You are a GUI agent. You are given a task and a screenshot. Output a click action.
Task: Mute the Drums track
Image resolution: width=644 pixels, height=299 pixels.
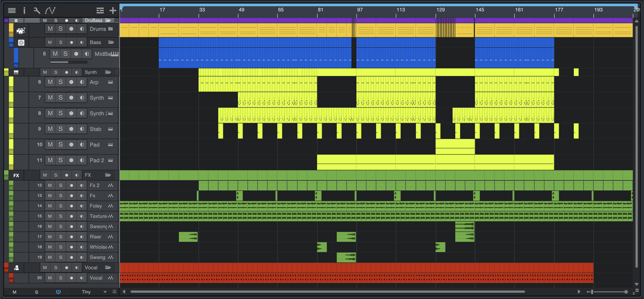tap(50, 29)
